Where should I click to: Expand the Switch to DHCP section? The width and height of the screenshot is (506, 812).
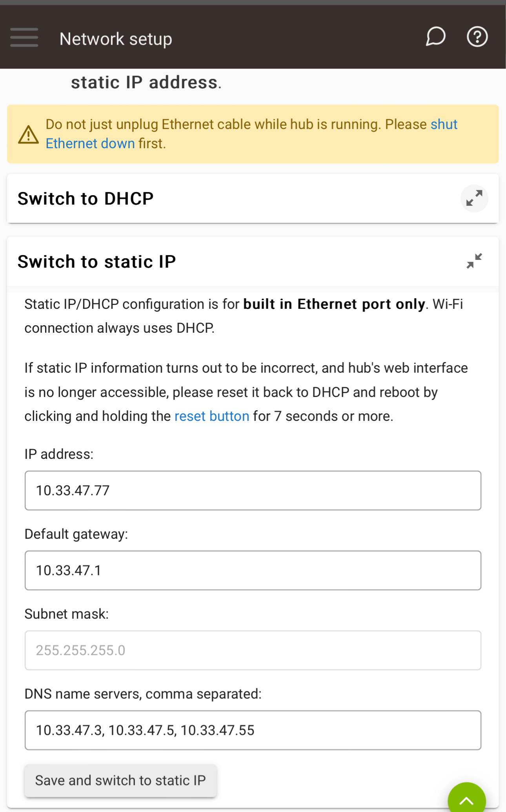[474, 198]
